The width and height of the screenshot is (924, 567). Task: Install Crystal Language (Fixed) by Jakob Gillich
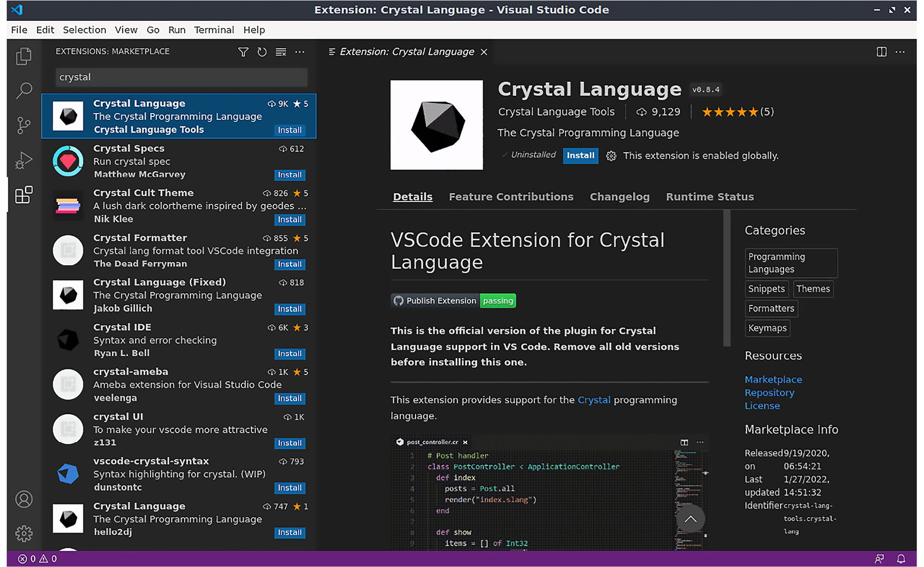[x=290, y=309]
